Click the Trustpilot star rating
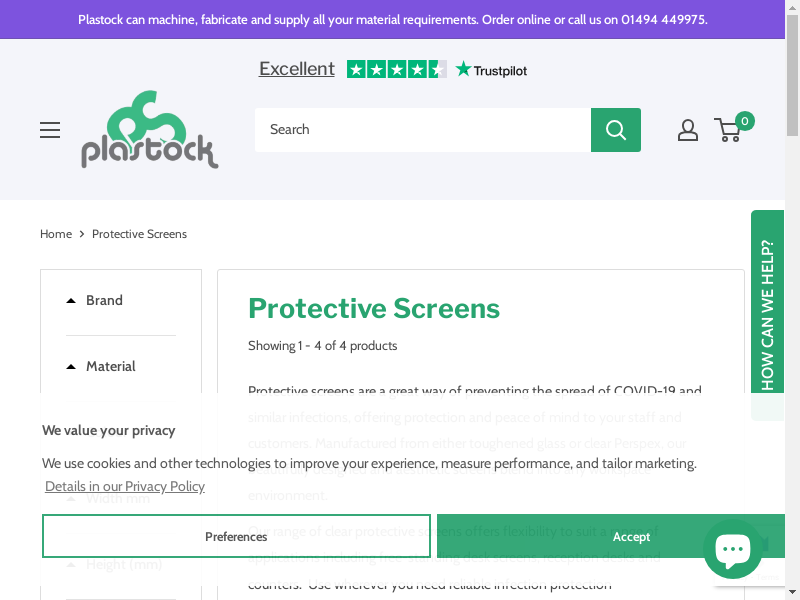Viewport: 800px width, 600px height. tap(396, 69)
